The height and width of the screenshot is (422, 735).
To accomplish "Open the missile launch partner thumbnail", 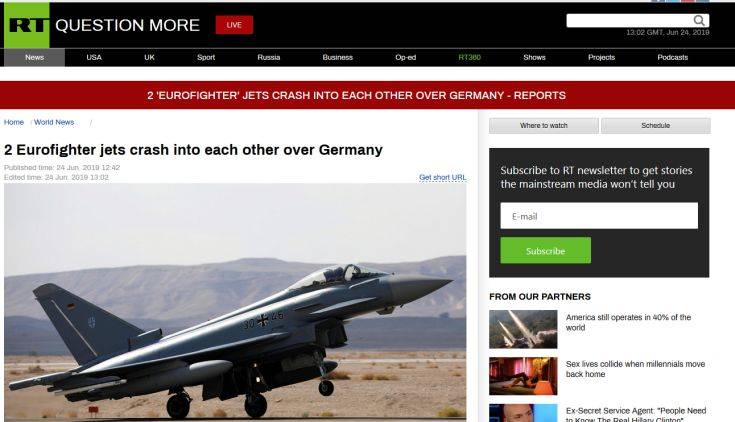I will (x=523, y=329).
